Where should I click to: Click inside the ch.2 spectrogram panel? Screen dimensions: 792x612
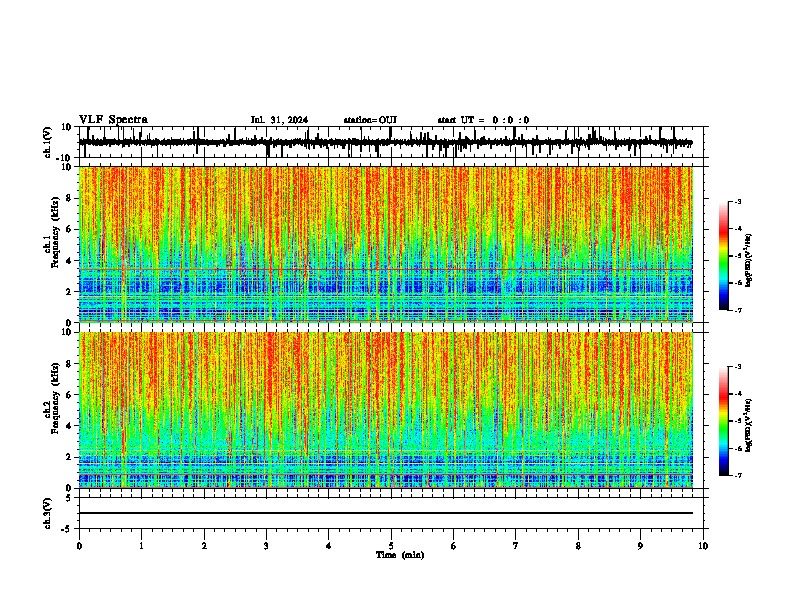point(385,410)
